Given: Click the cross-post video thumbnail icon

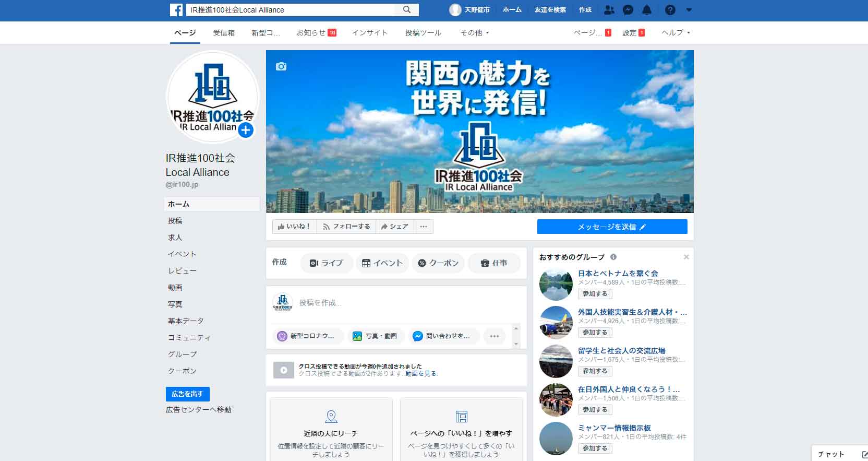Looking at the screenshot, I should click(x=284, y=370).
